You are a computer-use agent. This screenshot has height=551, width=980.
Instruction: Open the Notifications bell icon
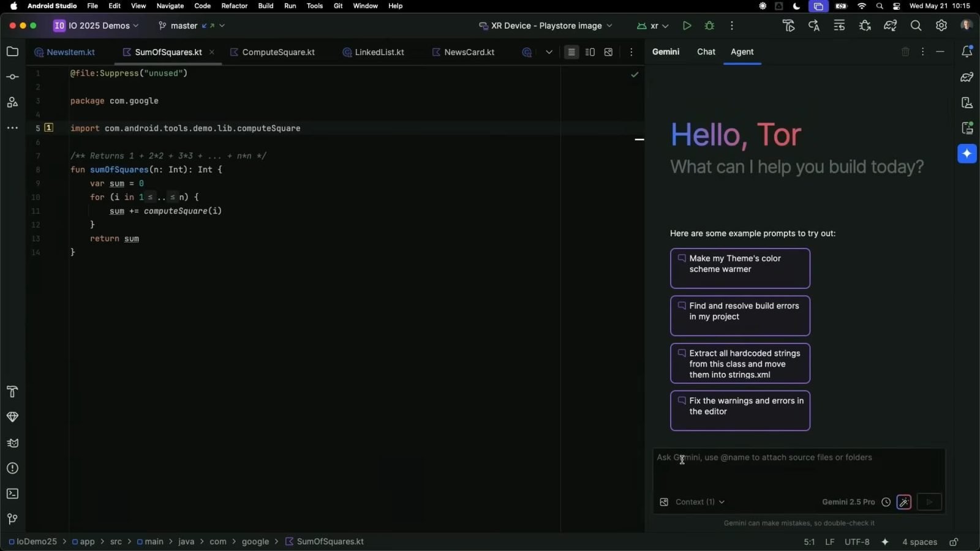[x=967, y=52]
